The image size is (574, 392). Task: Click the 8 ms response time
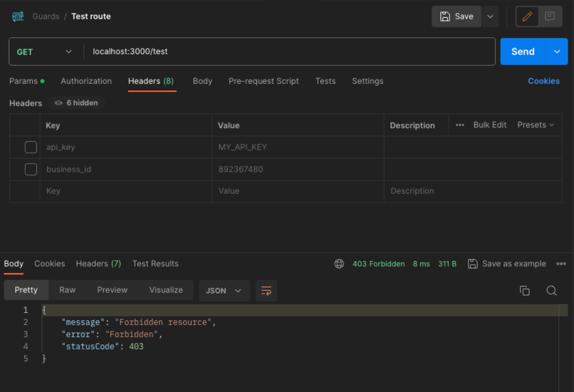tap(421, 264)
